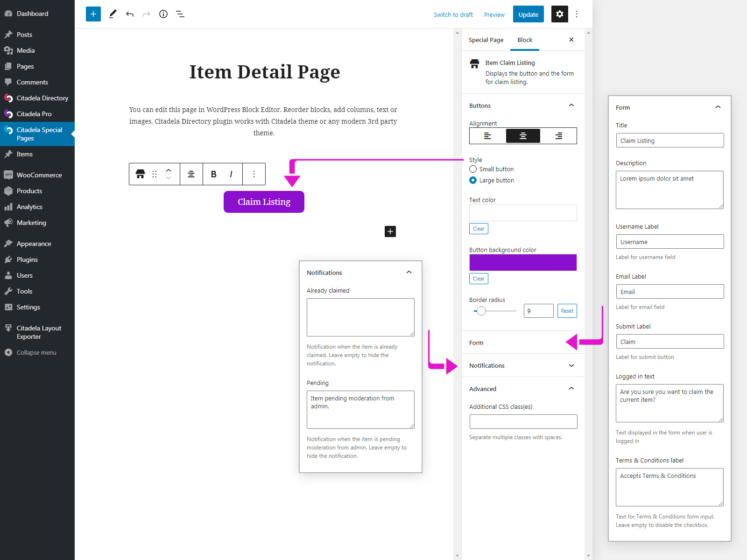
Task: Click the Switch to draft link
Action: point(453,14)
